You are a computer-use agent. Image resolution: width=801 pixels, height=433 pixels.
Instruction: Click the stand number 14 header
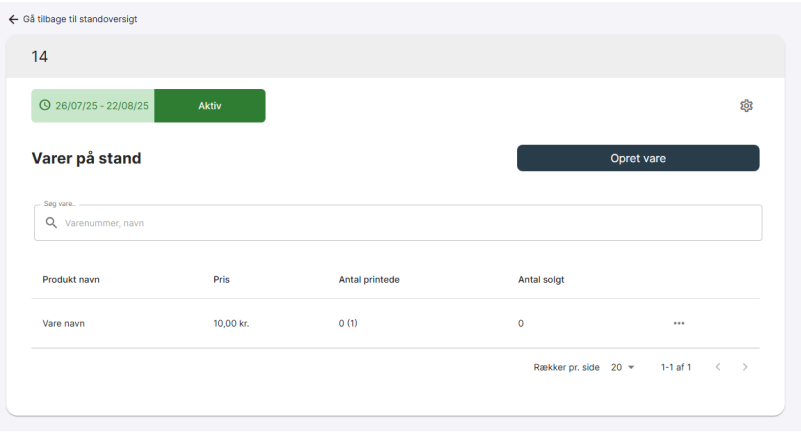click(41, 56)
